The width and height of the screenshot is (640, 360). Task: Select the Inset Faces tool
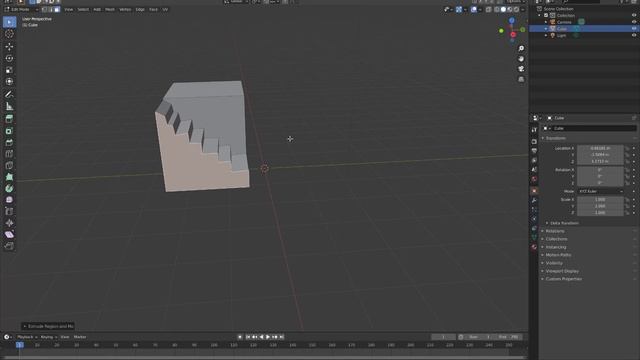point(9,131)
